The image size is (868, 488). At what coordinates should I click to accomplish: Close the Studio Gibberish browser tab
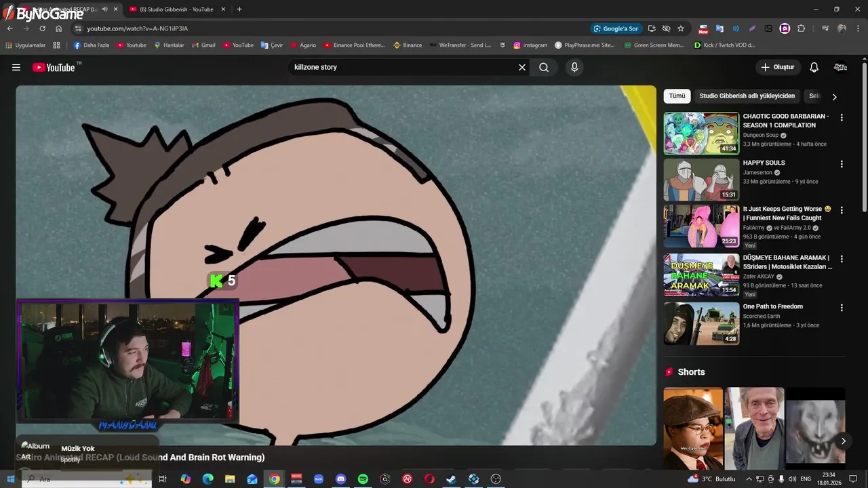coord(224,9)
